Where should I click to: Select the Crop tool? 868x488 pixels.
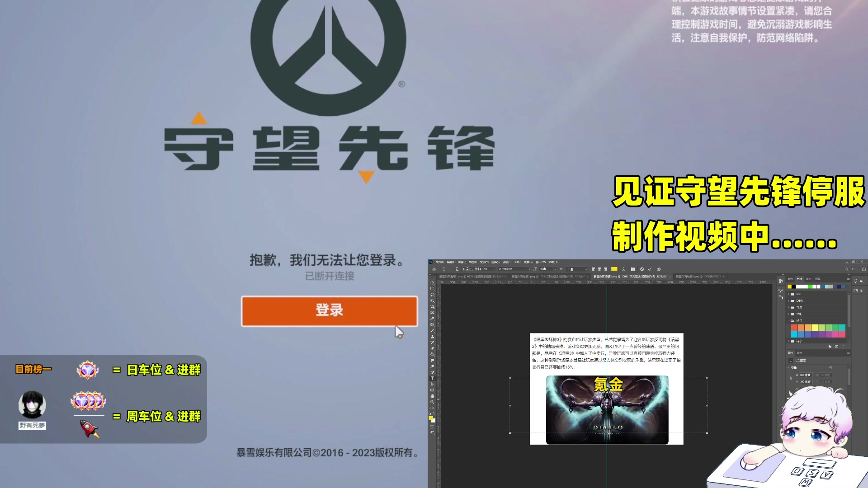432,306
